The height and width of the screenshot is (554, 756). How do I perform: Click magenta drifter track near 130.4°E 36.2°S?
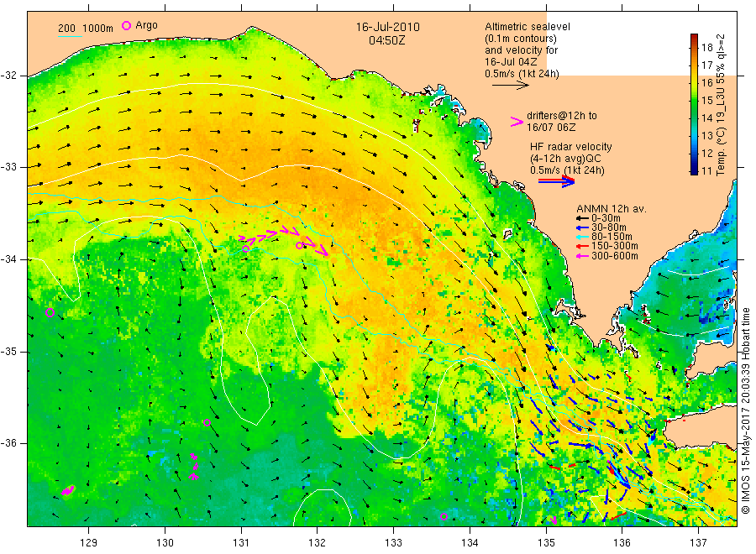tap(194, 467)
